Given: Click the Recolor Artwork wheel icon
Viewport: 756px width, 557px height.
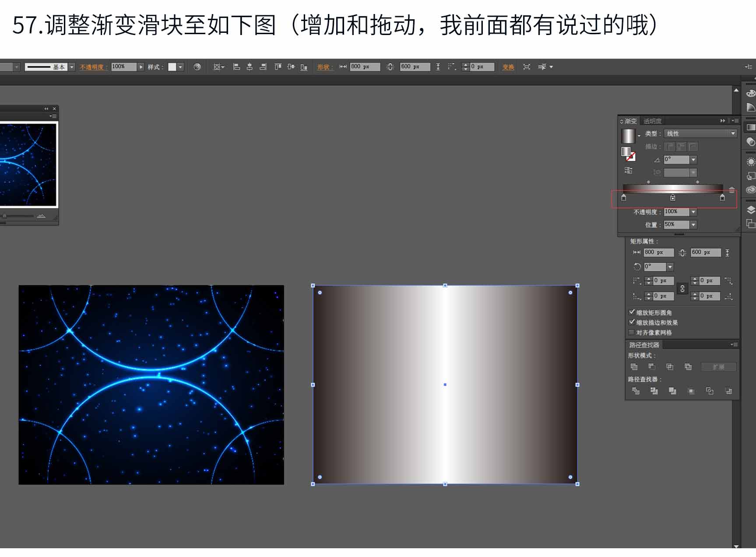Looking at the screenshot, I should point(197,67).
